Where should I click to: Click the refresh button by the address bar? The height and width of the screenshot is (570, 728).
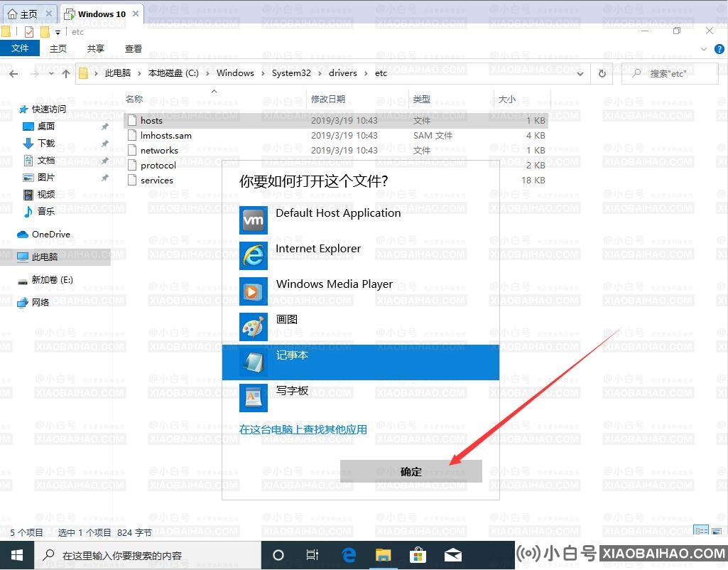(x=602, y=73)
